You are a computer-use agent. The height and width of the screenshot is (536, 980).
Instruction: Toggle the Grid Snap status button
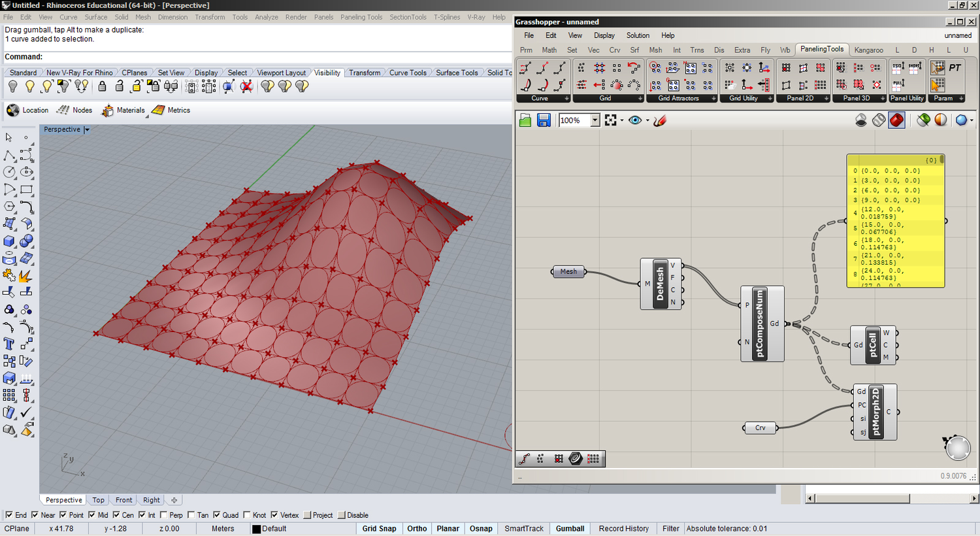(x=379, y=529)
